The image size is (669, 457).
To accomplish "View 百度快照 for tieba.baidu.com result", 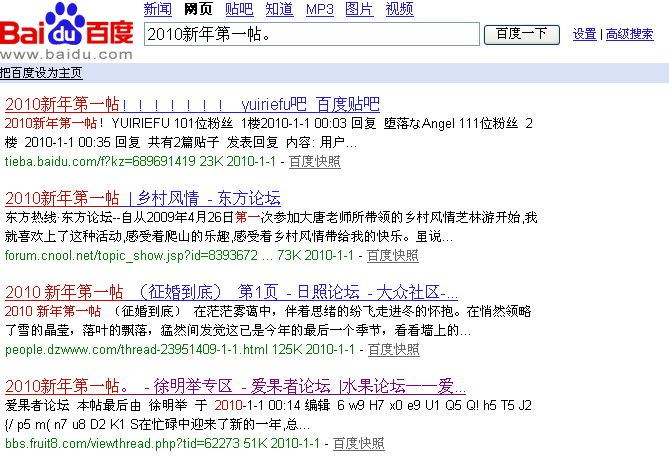I will 314,161.
